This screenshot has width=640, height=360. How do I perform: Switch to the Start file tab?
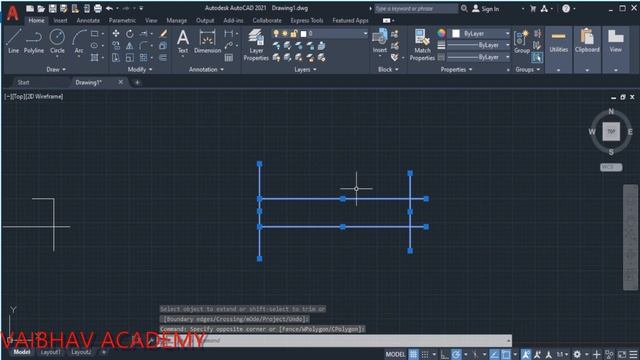pyautogui.click(x=23, y=82)
